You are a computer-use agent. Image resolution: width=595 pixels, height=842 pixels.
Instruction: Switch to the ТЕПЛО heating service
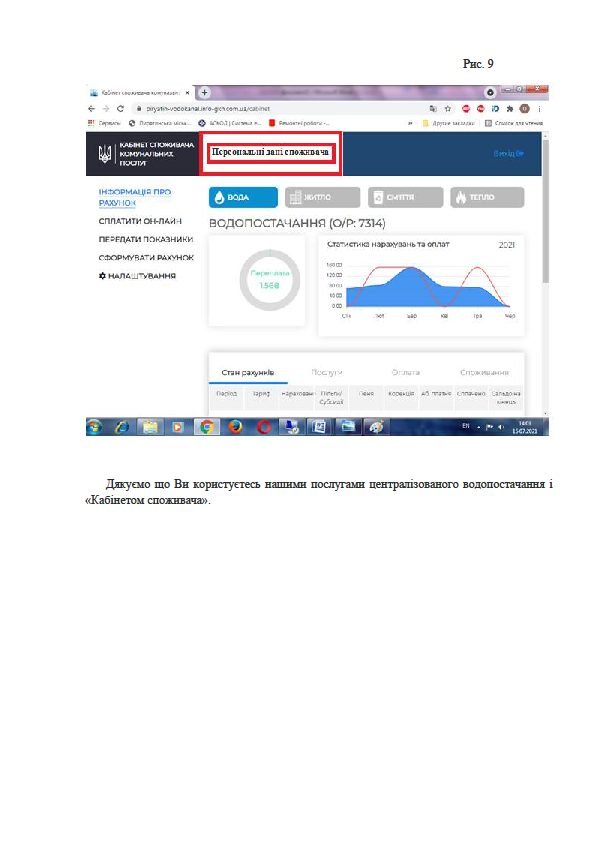pyautogui.click(x=487, y=197)
